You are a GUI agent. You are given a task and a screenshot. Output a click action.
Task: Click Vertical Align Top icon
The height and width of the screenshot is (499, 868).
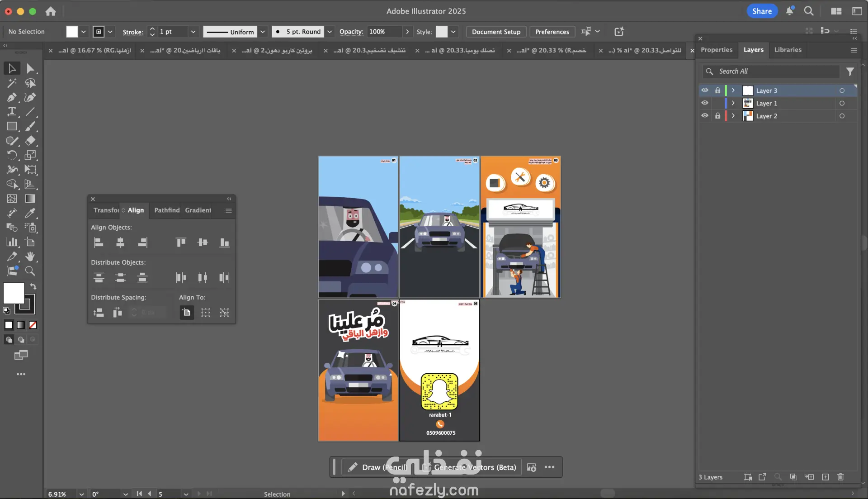181,242
